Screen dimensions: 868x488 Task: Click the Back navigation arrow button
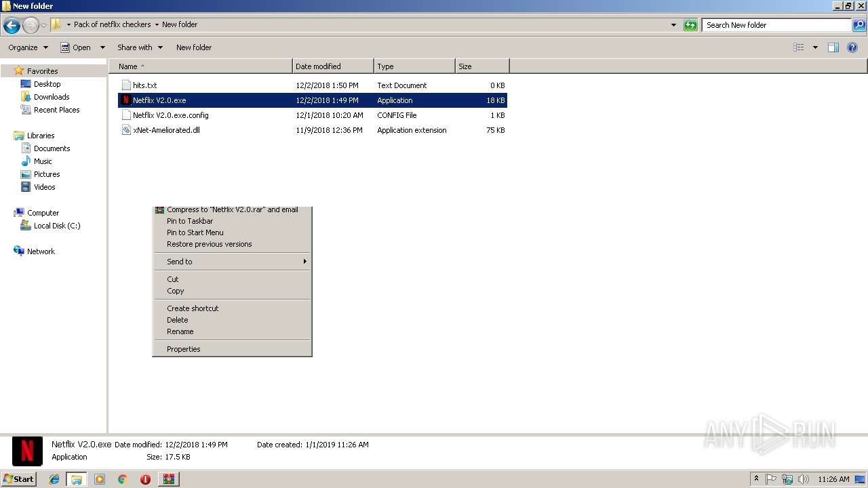(x=12, y=26)
